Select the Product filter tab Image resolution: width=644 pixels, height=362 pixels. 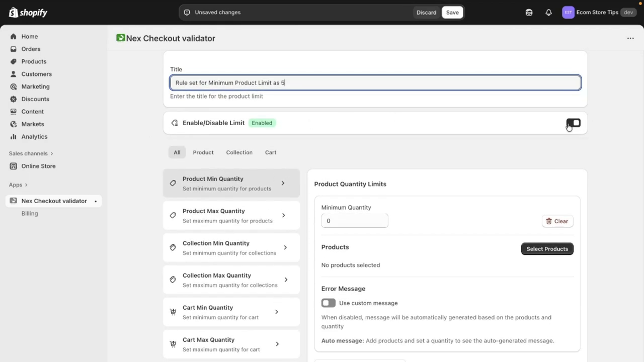[x=203, y=152]
